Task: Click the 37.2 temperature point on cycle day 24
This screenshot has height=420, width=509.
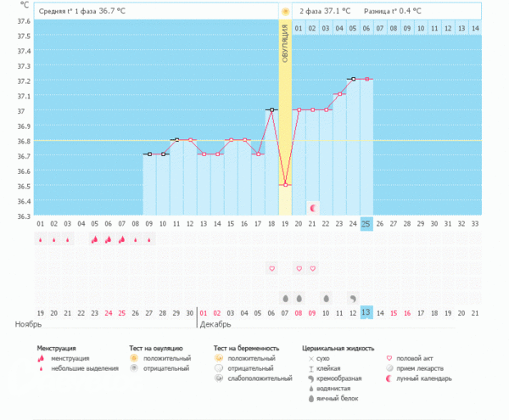Action: coord(353,79)
